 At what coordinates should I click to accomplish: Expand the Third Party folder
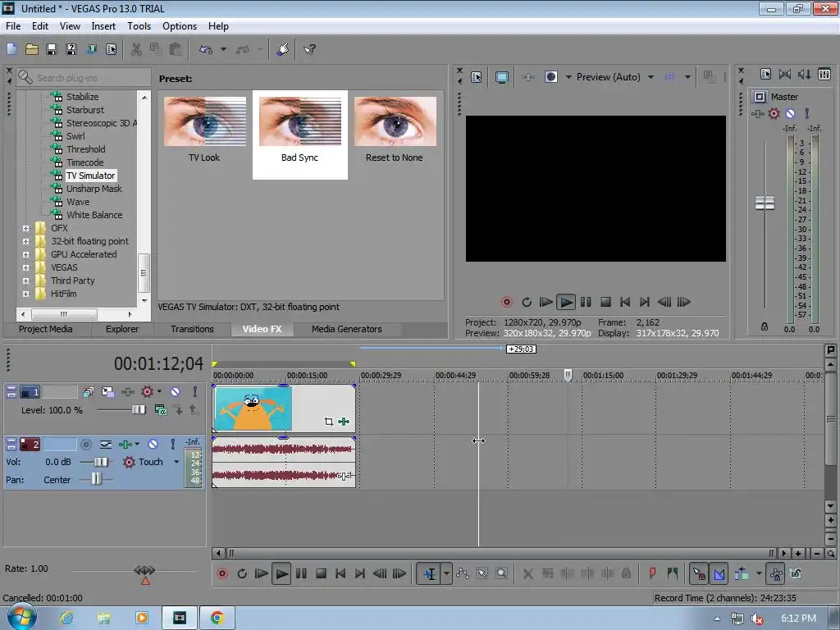[x=25, y=281]
